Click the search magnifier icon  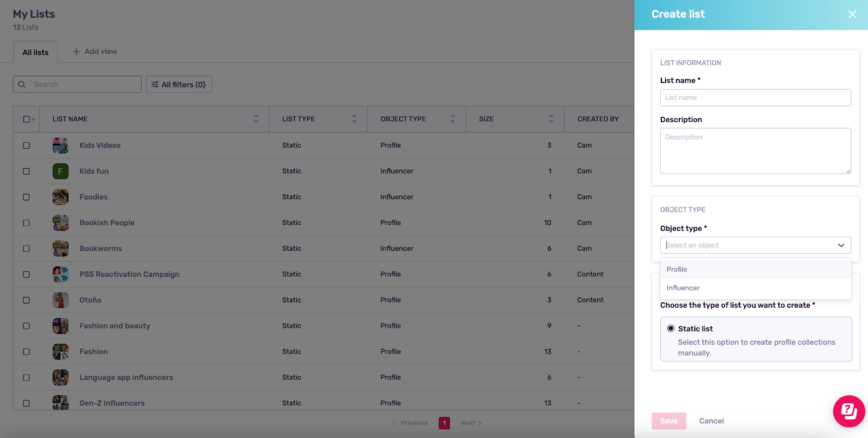pos(22,85)
